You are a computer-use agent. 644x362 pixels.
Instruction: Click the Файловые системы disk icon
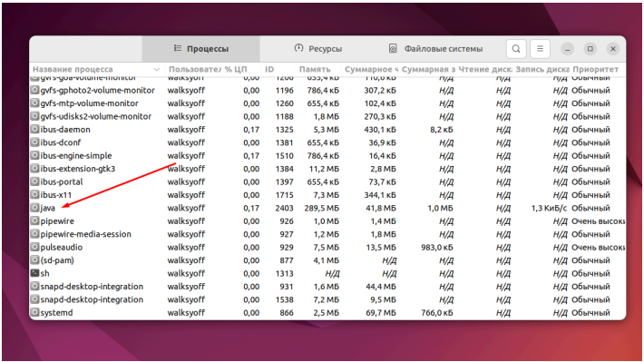click(x=393, y=48)
